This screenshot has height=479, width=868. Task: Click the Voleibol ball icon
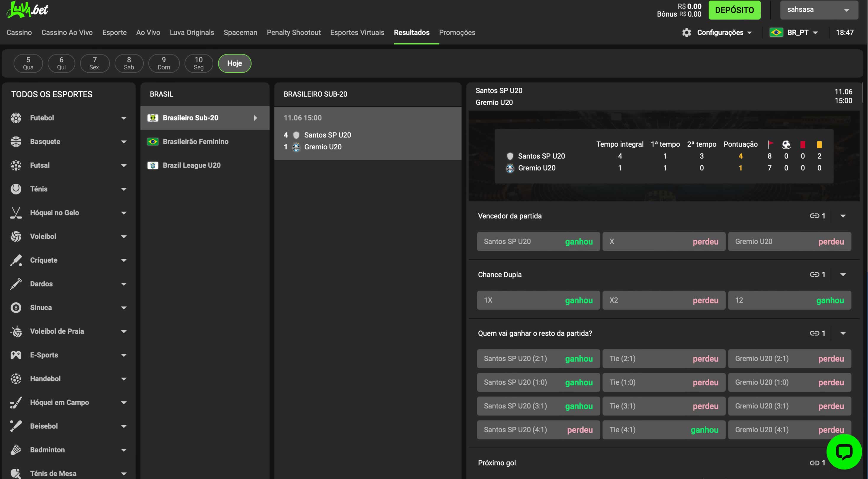pos(16,236)
